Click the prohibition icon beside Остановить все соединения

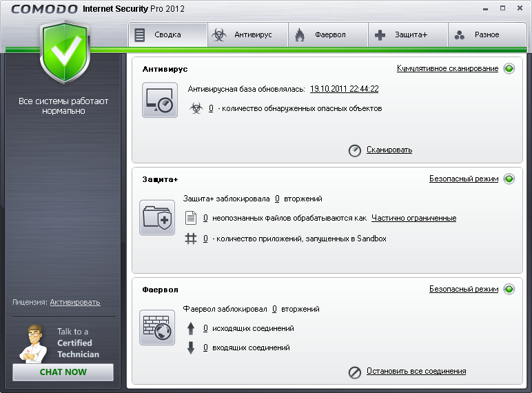[x=355, y=372]
